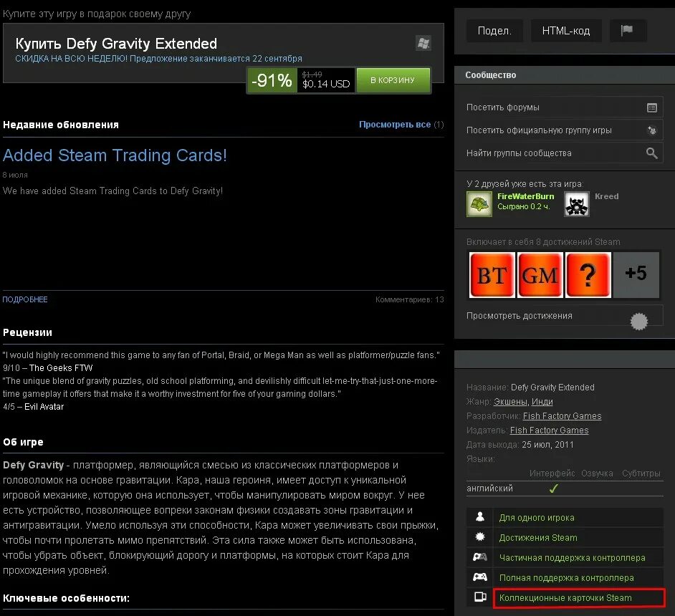Viewport: 675px width, 616px height.
Task: Click the official group icon
Action: (x=652, y=130)
